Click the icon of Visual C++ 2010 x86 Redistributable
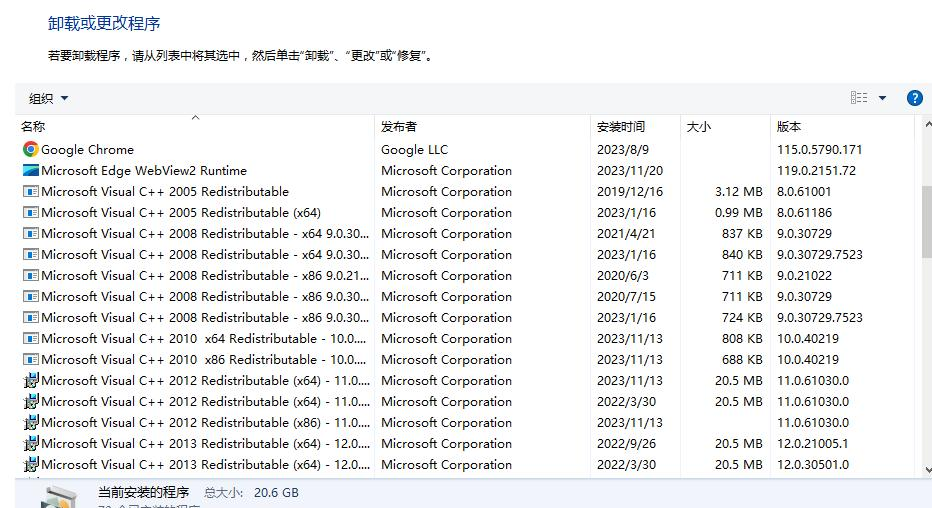932x508 pixels. (x=30, y=359)
